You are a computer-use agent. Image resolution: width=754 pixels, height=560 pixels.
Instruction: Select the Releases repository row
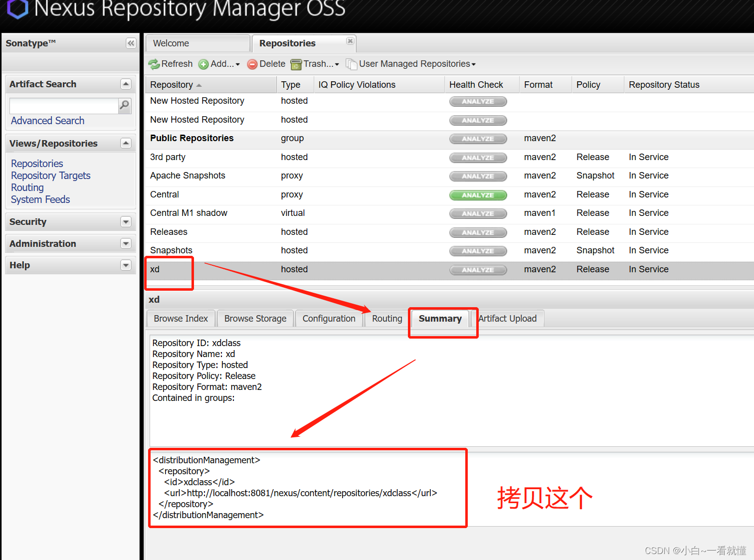pyautogui.click(x=449, y=232)
